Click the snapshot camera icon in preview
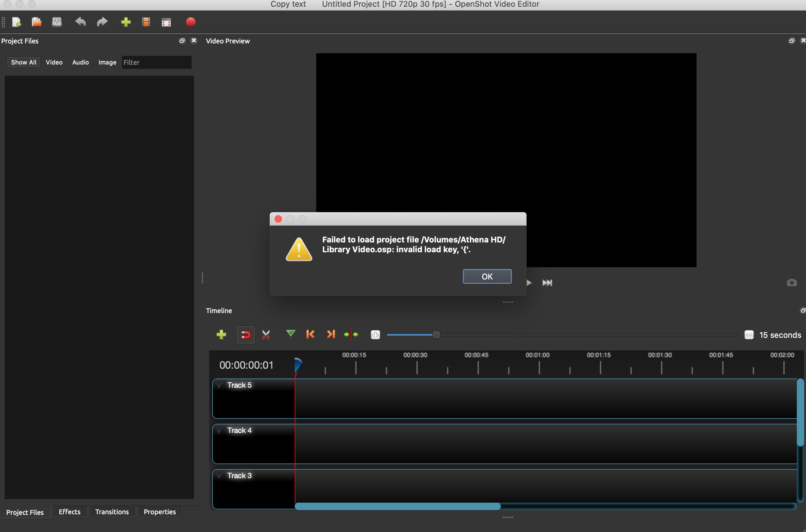Screen dimensions: 806x532 [x=792, y=283]
